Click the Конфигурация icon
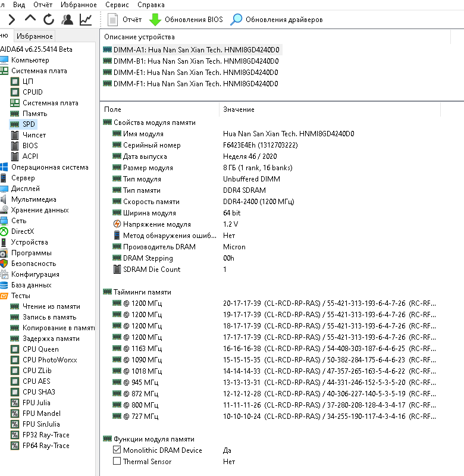Image resolution: width=464 pixels, height=476 pixels. pyautogui.click(x=4, y=274)
